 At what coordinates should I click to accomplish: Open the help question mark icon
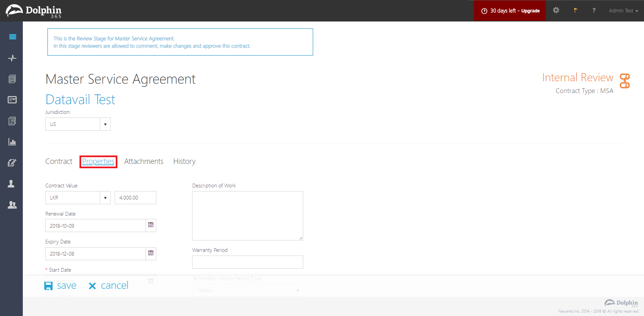[x=594, y=10]
